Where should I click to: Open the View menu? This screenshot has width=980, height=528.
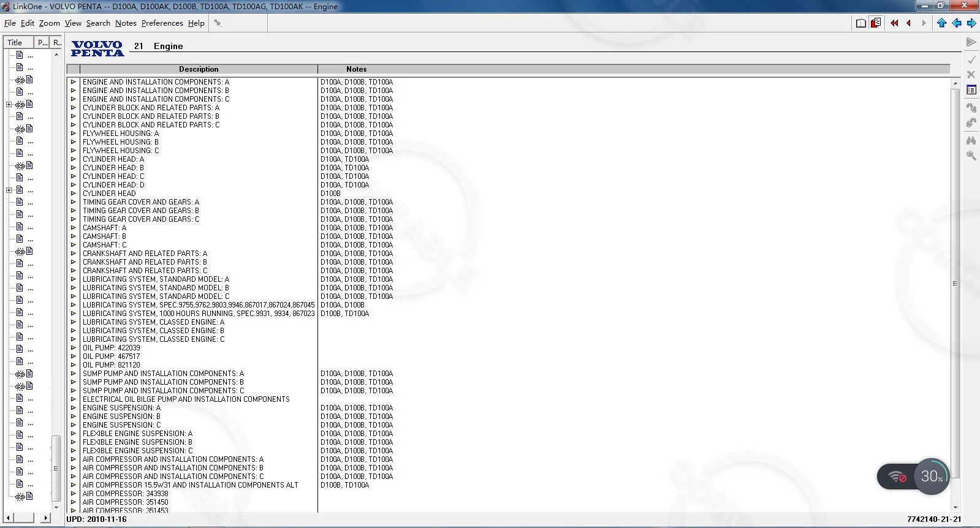pyautogui.click(x=73, y=23)
